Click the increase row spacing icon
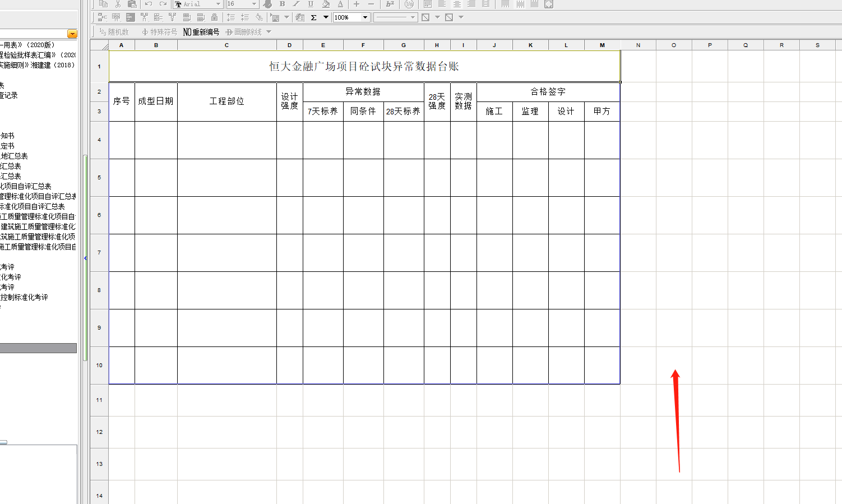Screen dimensions: 842x504 pyautogui.click(x=230, y=17)
